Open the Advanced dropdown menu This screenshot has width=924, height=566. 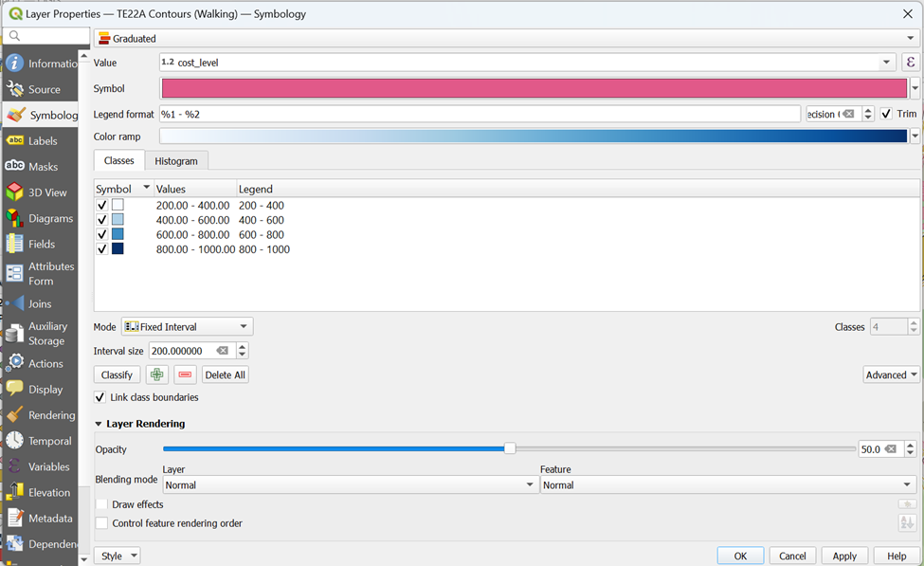[891, 374]
